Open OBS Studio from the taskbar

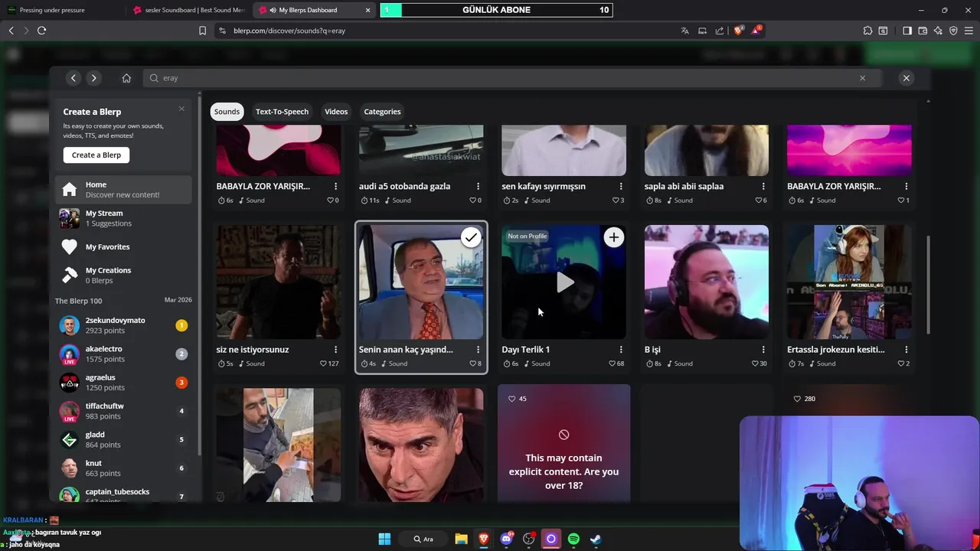pos(528,539)
